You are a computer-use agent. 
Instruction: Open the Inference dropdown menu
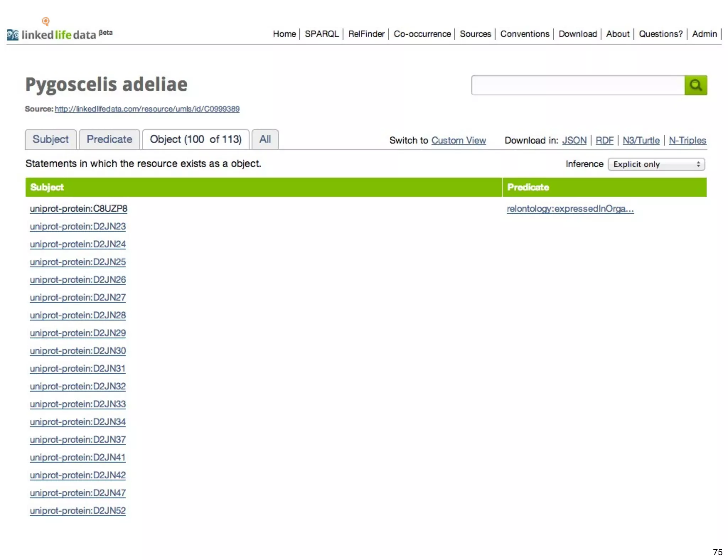[x=656, y=164]
